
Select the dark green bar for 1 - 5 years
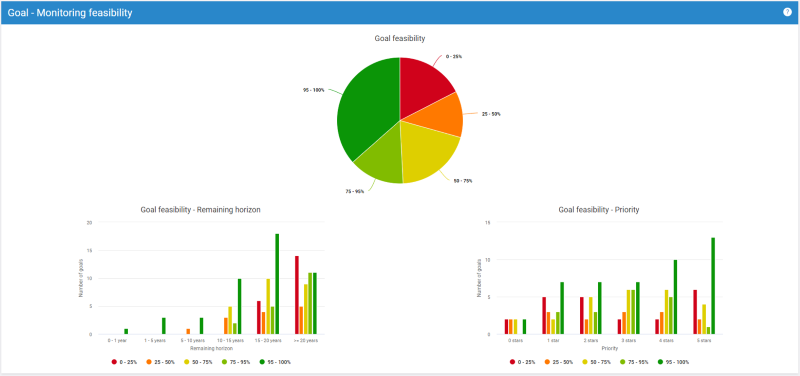tap(164, 326)
